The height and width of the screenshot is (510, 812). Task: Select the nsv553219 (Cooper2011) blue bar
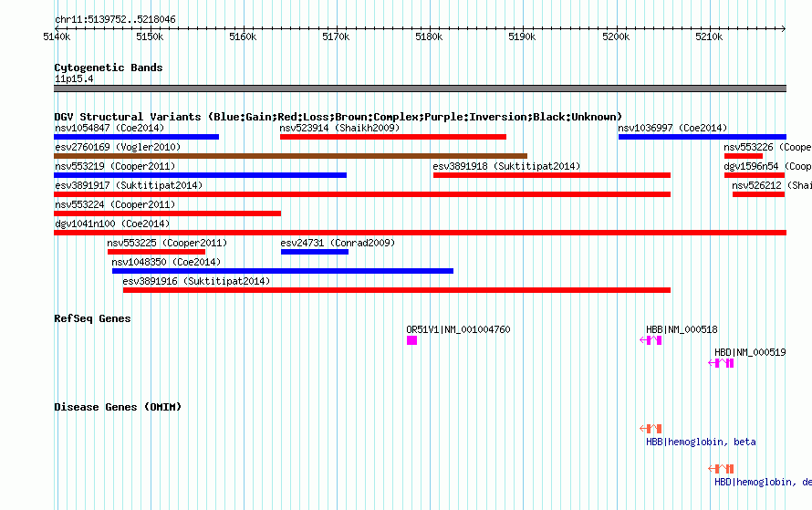200,175
